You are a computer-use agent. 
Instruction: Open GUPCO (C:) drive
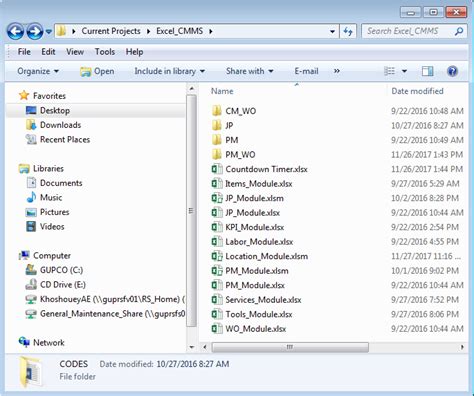(54, 270)
